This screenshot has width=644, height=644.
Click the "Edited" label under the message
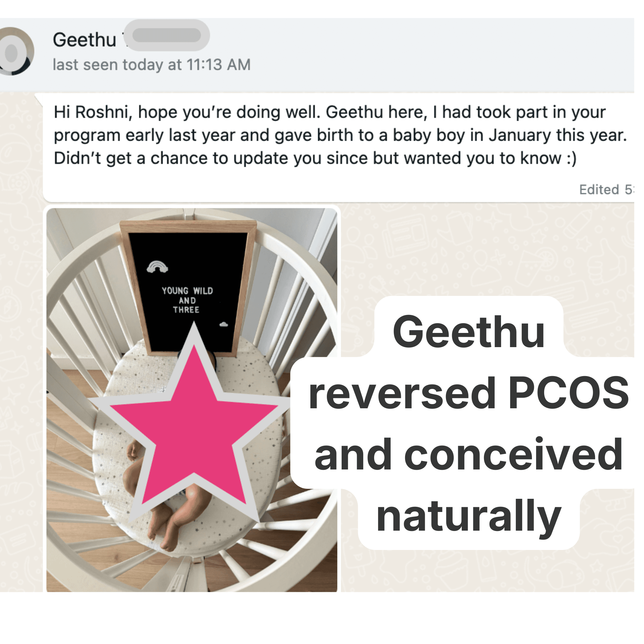pyautogui.click(x=599, y=189)
